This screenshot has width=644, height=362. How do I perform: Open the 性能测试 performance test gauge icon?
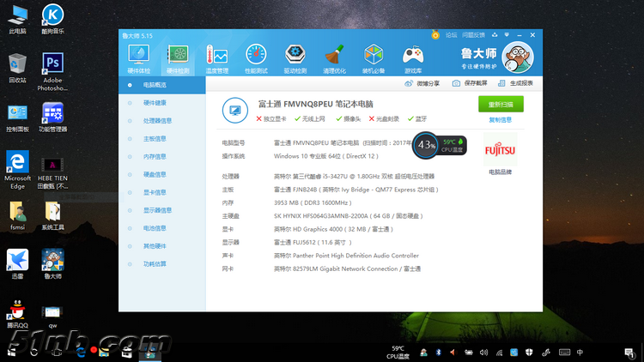point(256,57)
